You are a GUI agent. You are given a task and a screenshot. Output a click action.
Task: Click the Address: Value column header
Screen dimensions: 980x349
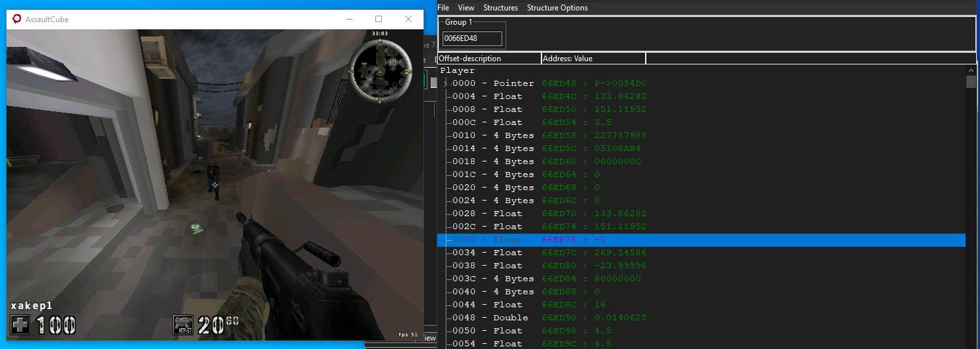pos(593,59)
